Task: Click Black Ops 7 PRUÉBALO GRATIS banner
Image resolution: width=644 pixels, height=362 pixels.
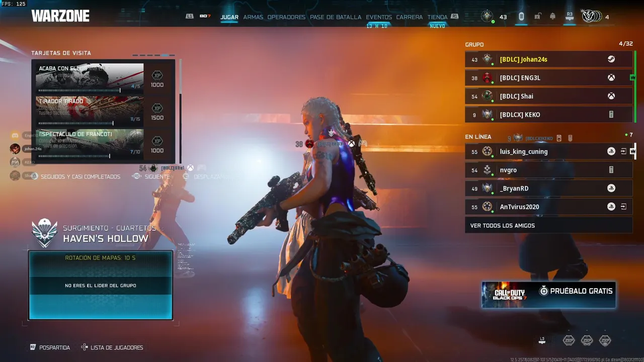Action: point(548,295)
